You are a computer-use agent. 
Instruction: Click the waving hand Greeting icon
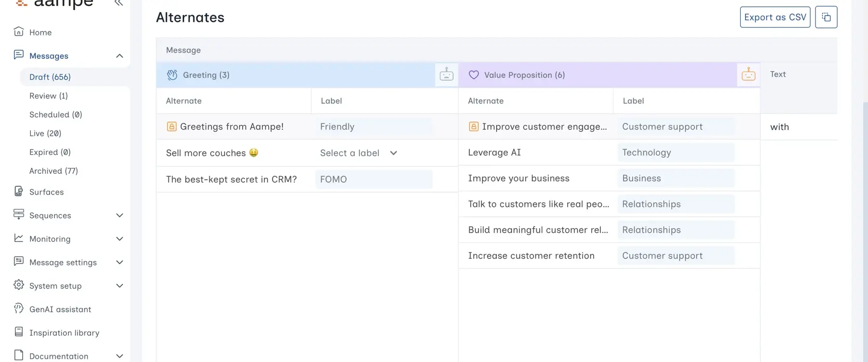coord(172,75)
